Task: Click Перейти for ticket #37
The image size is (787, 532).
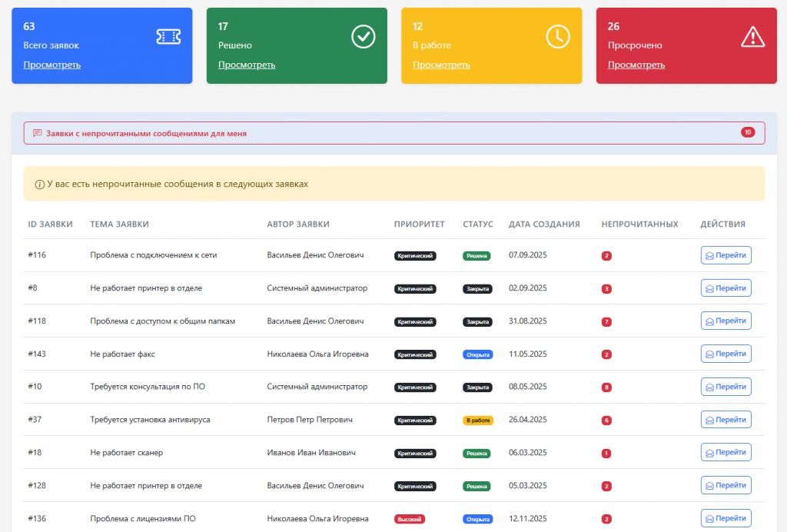Action: point(726,420)
